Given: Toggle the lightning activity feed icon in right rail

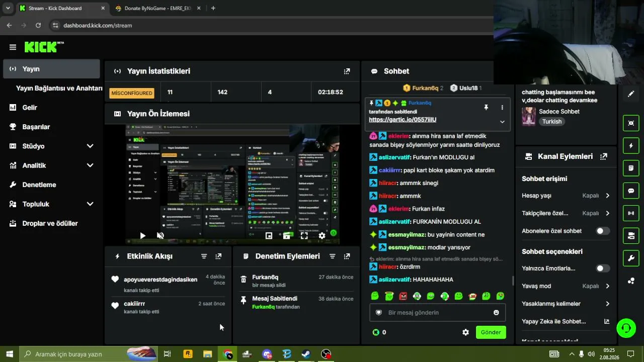Looking at the screenshot, I should click(x=631, y=146).
